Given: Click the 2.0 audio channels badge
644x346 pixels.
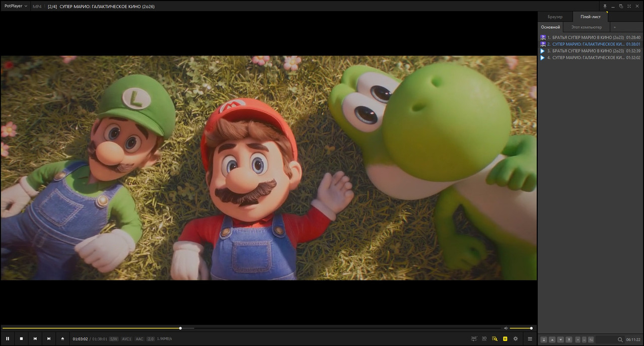Looking at the screenshot, I should [151, 339].
